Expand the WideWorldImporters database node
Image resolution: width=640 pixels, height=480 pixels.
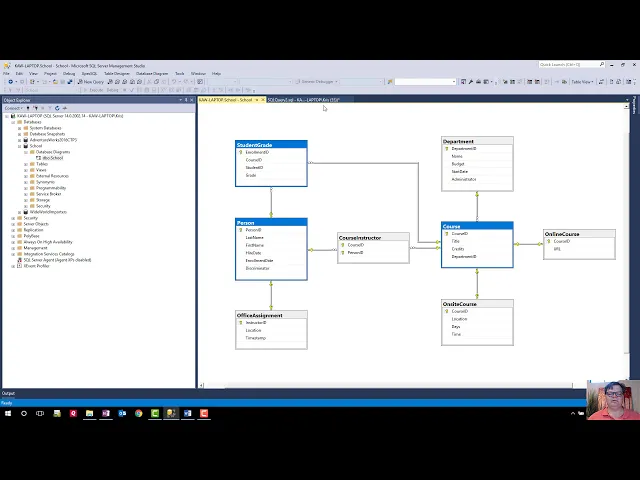point(19,212)
